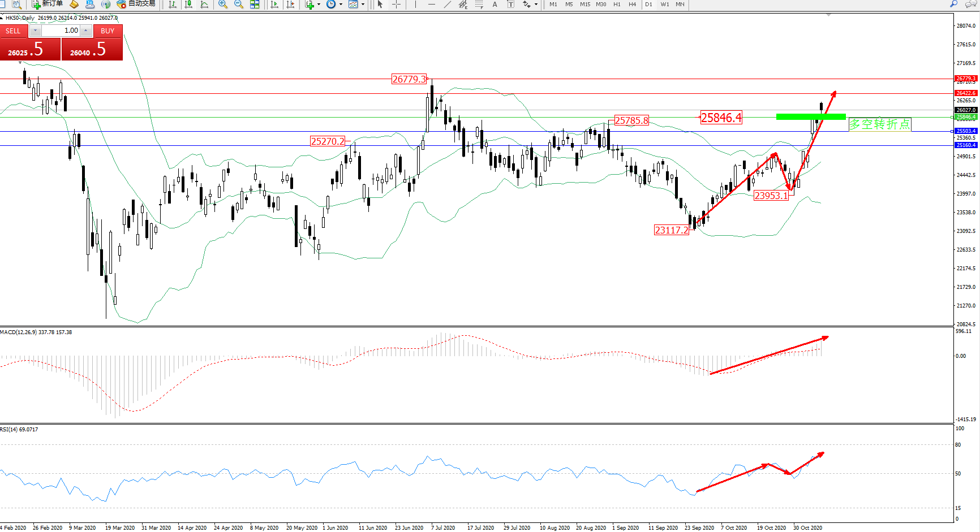Toggle chart auto scroll
Image resolution: width=980 pixels, height=532 pixels.
(x=275, y=5)
